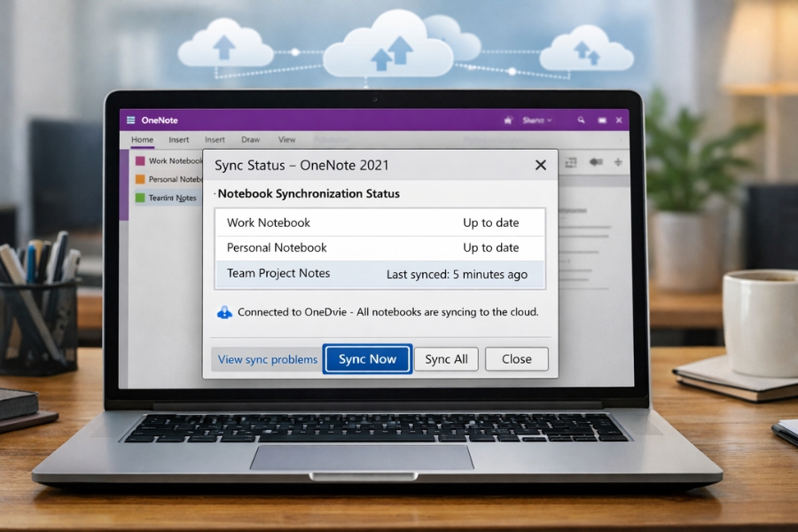Viewport: 798px width, 532px height.
Task: Click the search icon in the title bar
Action: (581, 120)
